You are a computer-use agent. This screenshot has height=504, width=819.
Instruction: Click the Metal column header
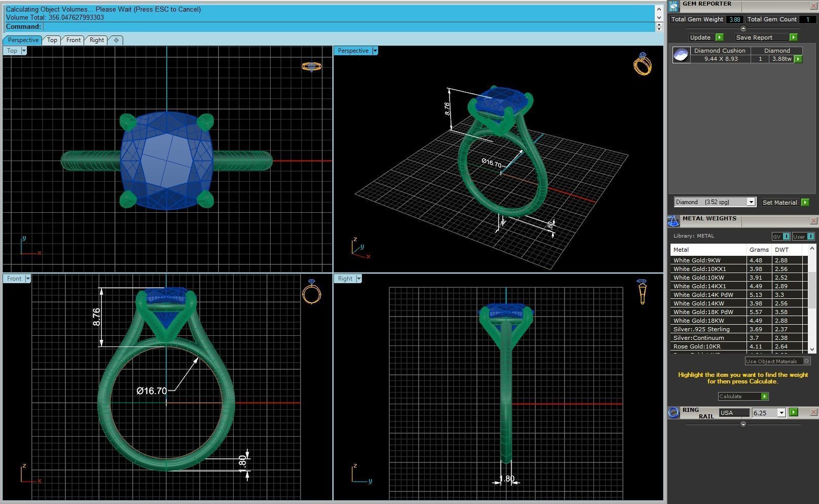[x=708, y=250]
